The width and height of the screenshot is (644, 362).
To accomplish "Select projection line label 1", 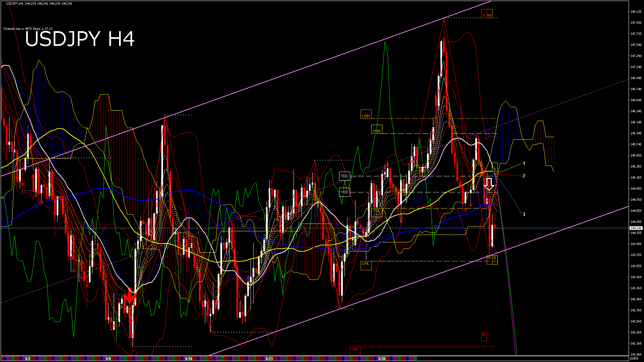I will [524, 164].
